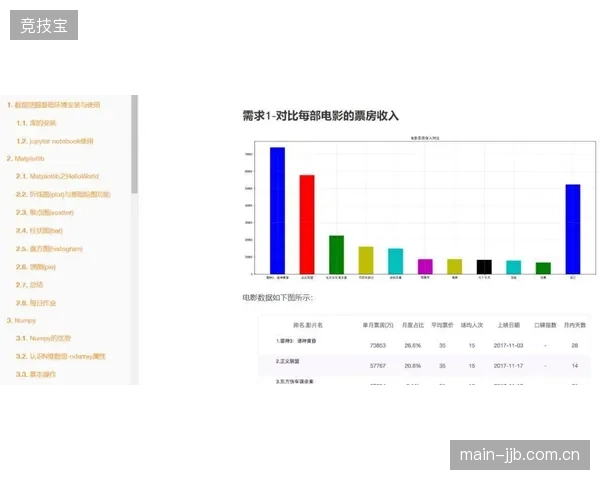Open section 1.1 in the sidebar contents
The height and width of the screenshot is (480, 600).
point(36,123)
